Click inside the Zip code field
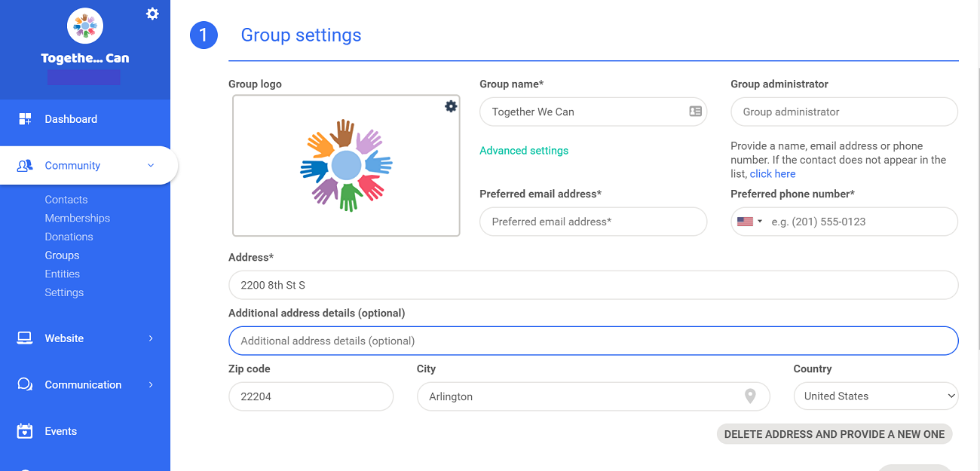The height and width of the screenshot is (471, 980). coord(311,396)
